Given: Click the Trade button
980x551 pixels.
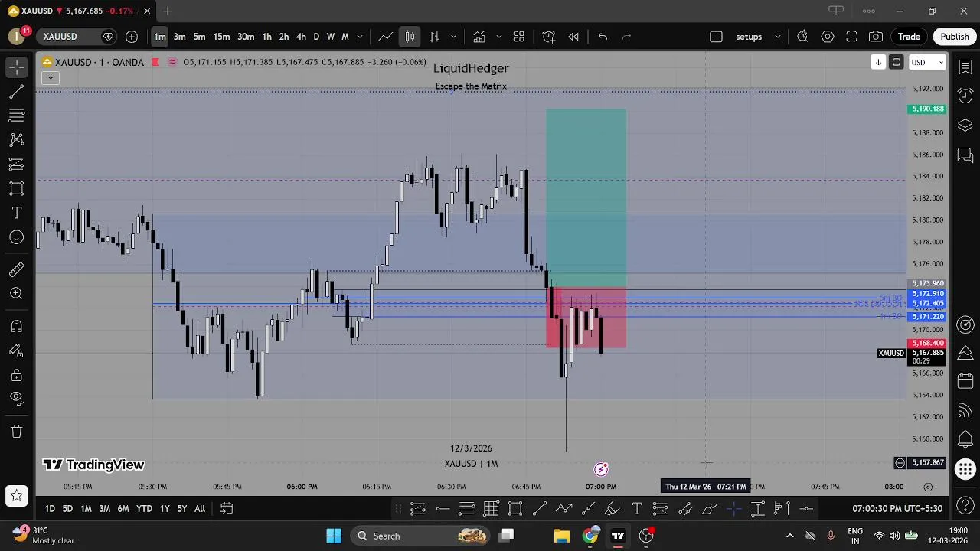Looking at the screenshot, I should click(909, 37).
